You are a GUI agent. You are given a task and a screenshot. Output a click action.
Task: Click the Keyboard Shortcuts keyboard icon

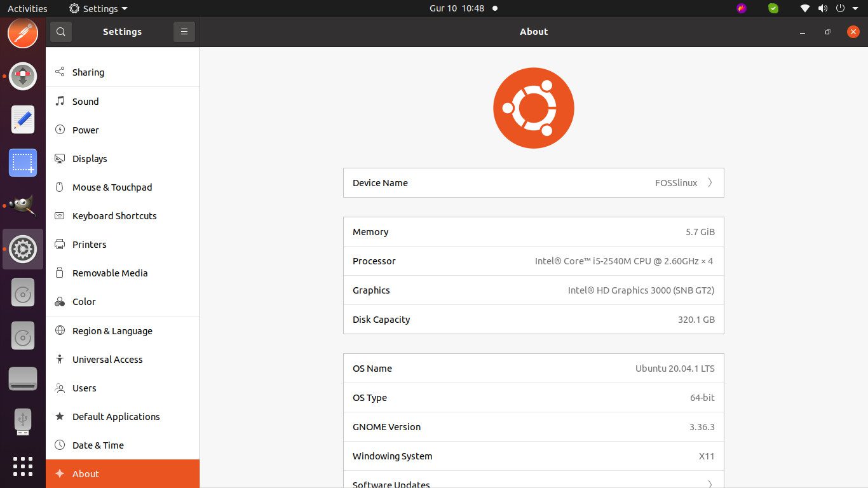pyautogui.click(x=60, y=215)
